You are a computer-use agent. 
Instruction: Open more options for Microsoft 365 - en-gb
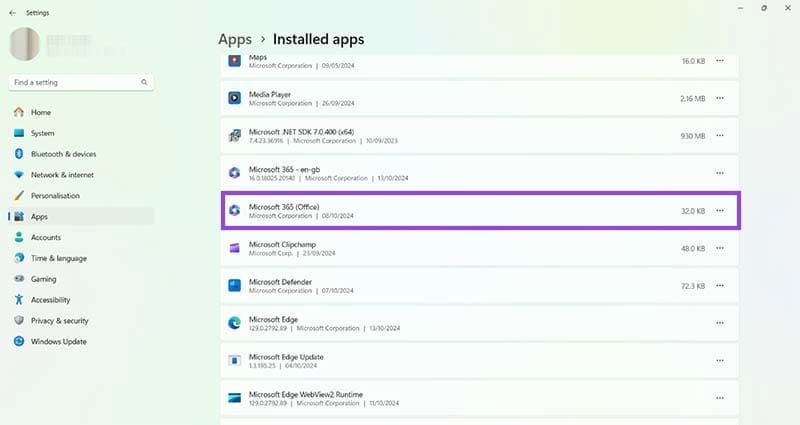[x=720, y=173]
